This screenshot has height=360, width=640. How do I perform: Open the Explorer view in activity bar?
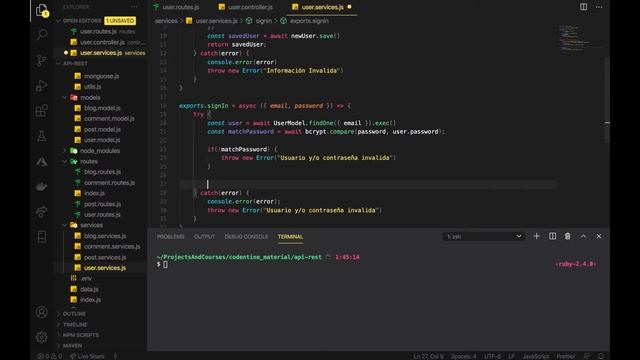tap(42, 11)
